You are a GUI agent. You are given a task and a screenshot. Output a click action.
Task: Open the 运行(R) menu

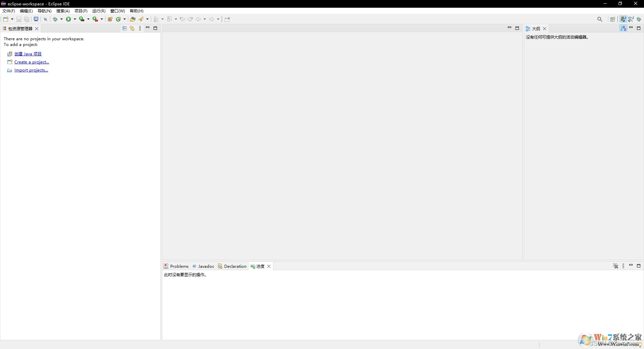[x=99, y=11]
